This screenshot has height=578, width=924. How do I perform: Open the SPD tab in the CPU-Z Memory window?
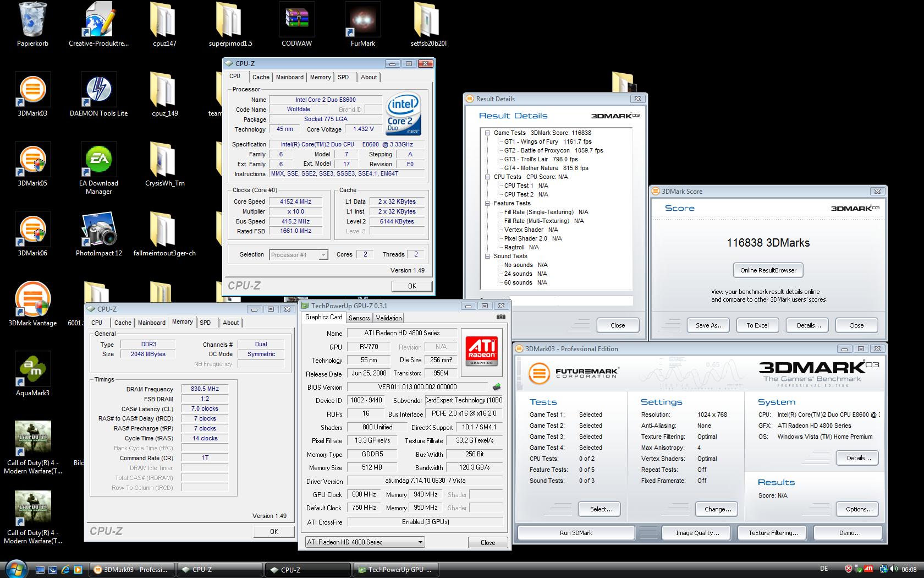[205, 323]
